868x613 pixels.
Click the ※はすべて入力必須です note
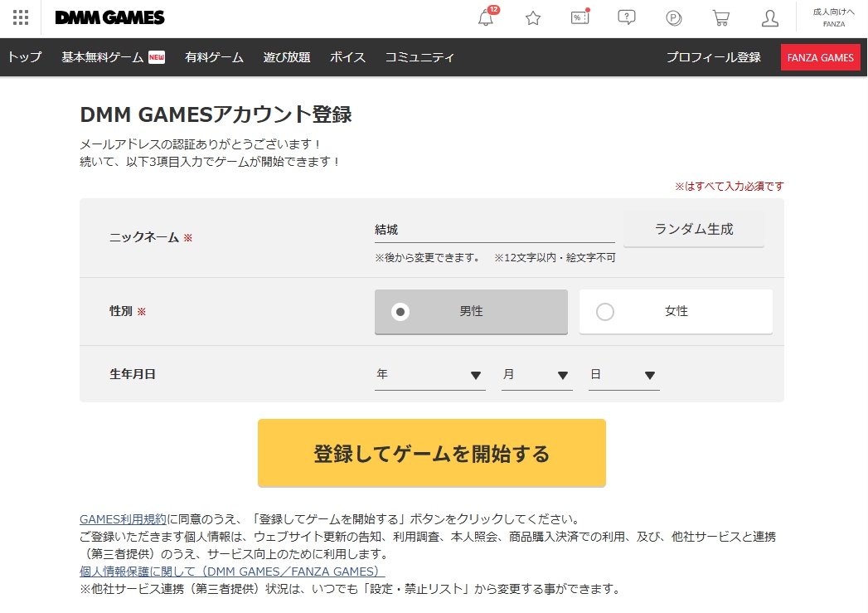(729, 187)
